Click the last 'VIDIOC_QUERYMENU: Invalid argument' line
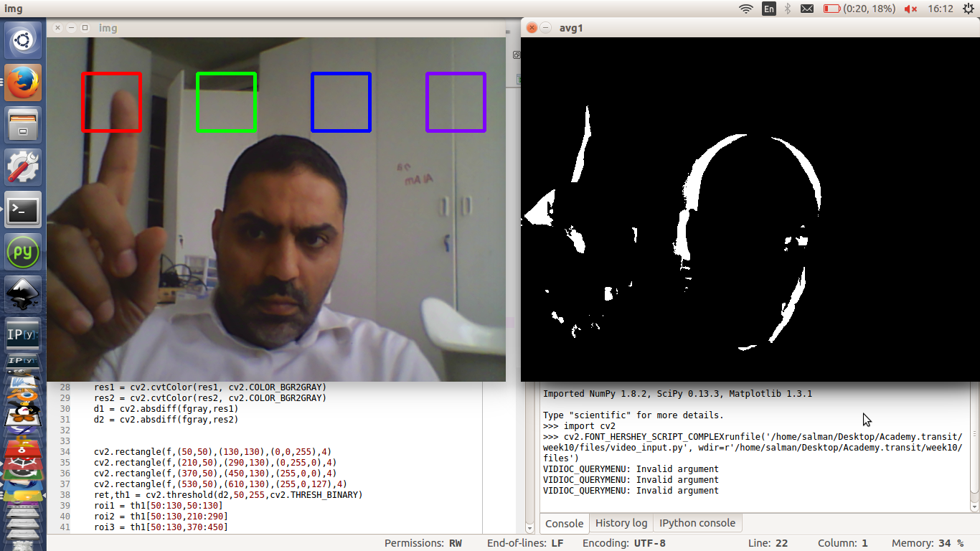The width and height of the screenshot is (980, 551). (631, 491)
